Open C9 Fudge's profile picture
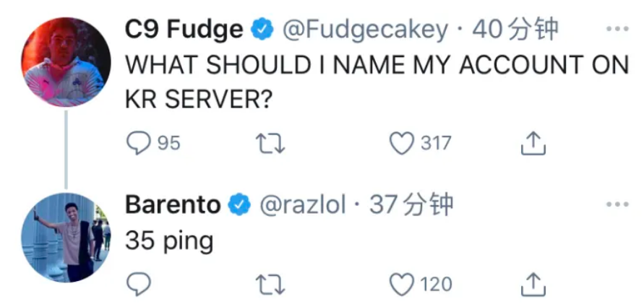 coord(66,62)
